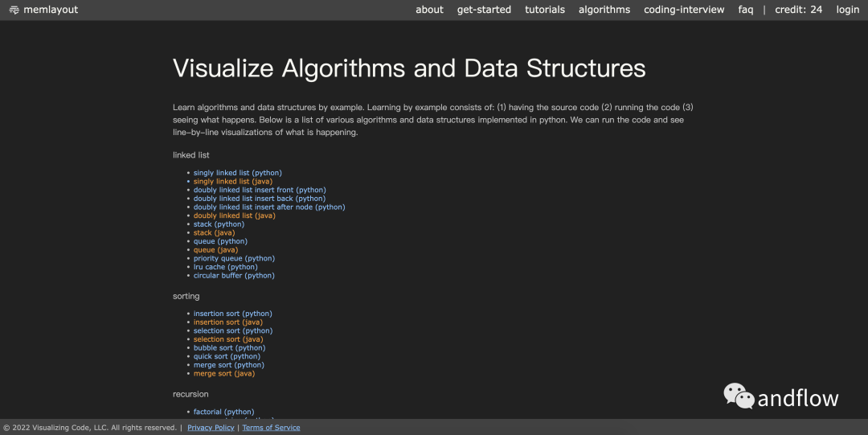Screen dimensions: 868x435
Task: Visit the faq page
Action: (746, 10)
